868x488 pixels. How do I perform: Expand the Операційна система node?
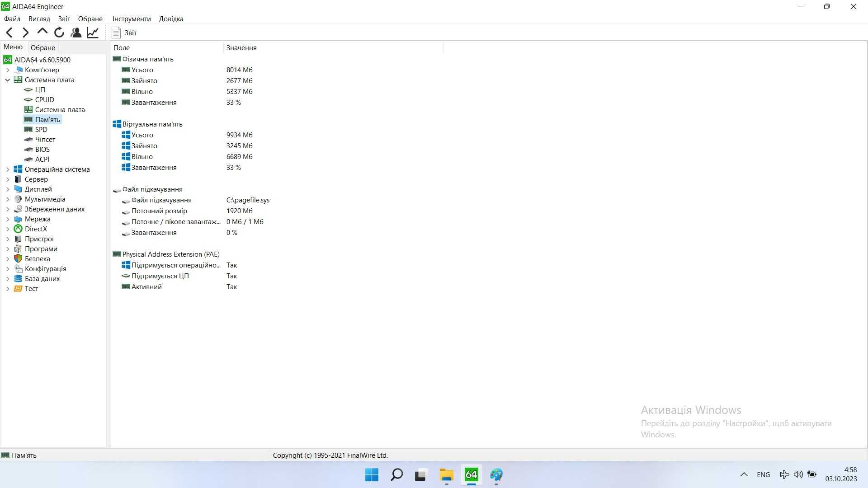[x=8, y=169]
